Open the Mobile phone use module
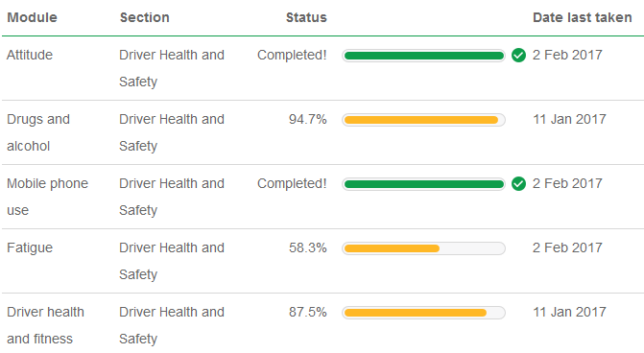The image size is (644, 353). pyautogui.click(x=47, y=197)
